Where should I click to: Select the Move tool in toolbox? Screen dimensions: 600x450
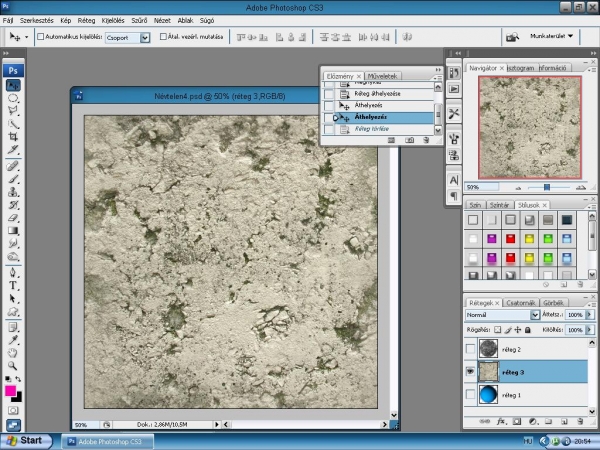click(x=13, y=85)
